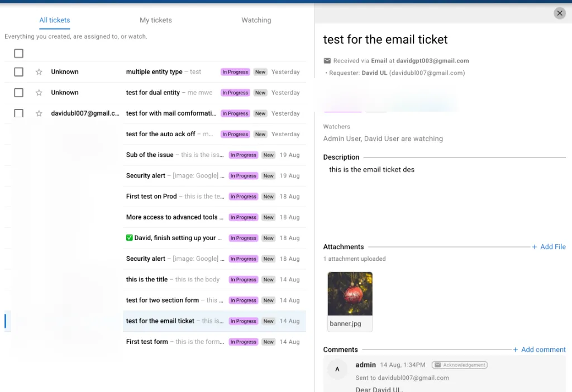Close the ticket detail panel
572x392 pixels.
tap(559, 13)
